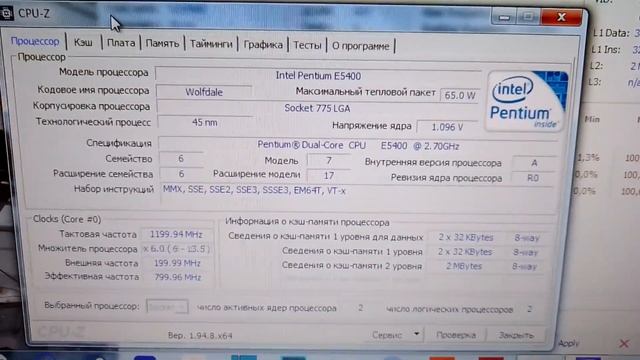The image size is (640, 360).
Task: Click the Socket 775 LGA value
Action: point(317,108)
